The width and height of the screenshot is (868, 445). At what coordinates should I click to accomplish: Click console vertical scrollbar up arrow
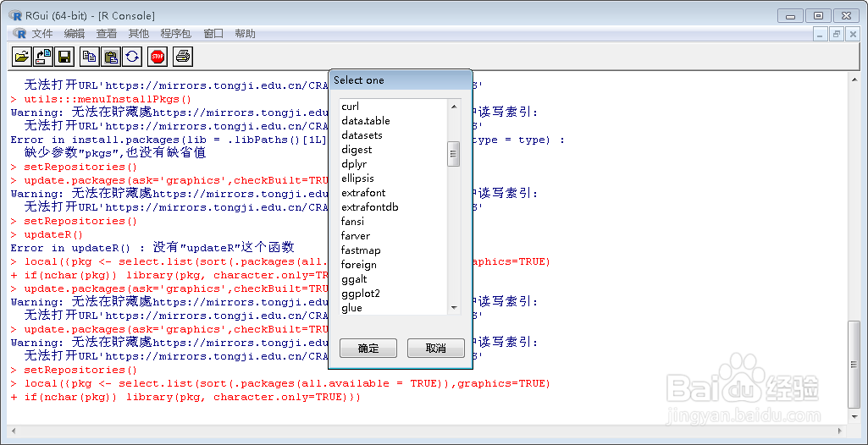pos(854,80)
